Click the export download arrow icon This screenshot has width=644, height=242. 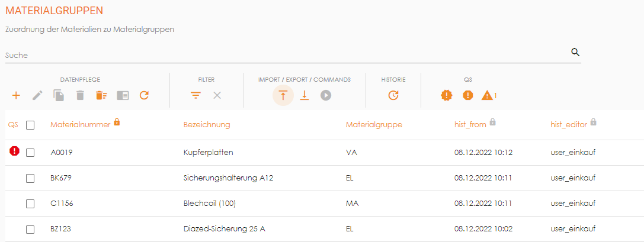(305, 95)
